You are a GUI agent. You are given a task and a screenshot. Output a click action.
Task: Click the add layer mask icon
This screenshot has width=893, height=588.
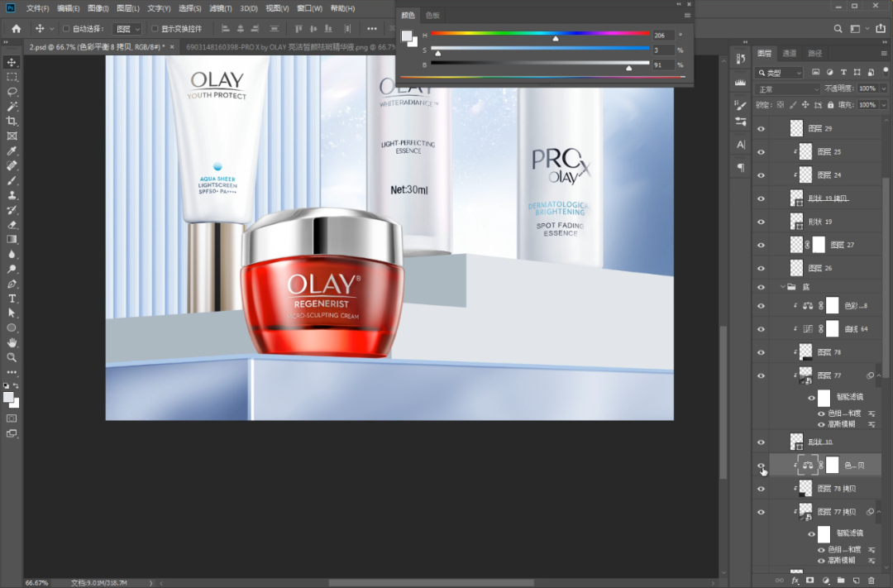[809, 581]
